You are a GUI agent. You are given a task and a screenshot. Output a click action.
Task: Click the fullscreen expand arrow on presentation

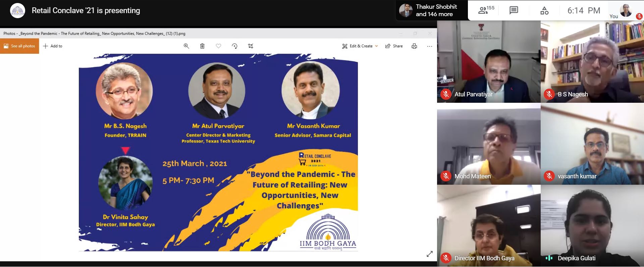(429, 254)
